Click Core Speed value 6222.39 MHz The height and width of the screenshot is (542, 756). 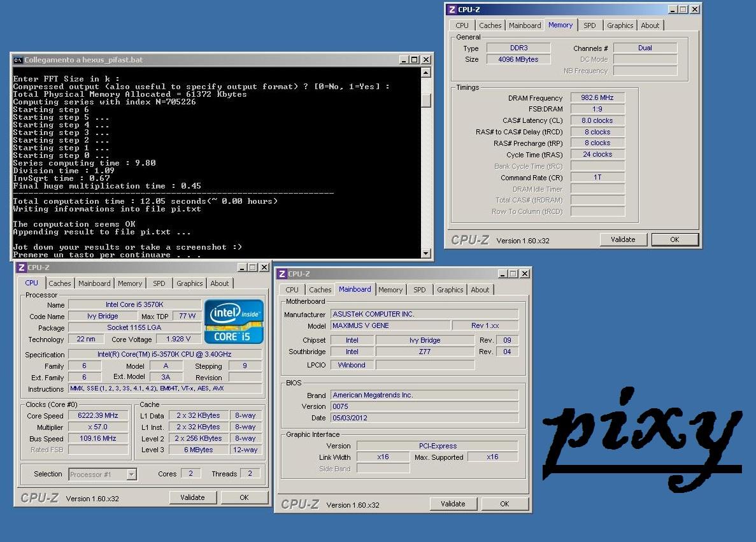point(98,415)
